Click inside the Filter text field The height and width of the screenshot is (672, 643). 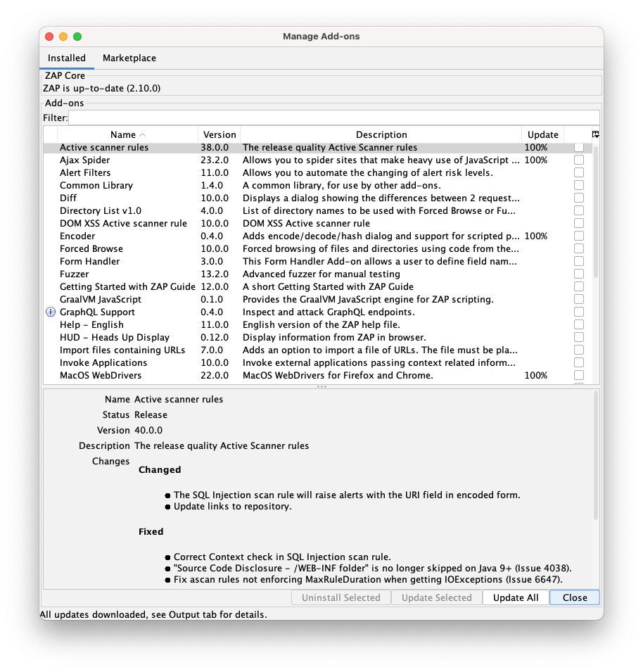(x=338, y=118)
